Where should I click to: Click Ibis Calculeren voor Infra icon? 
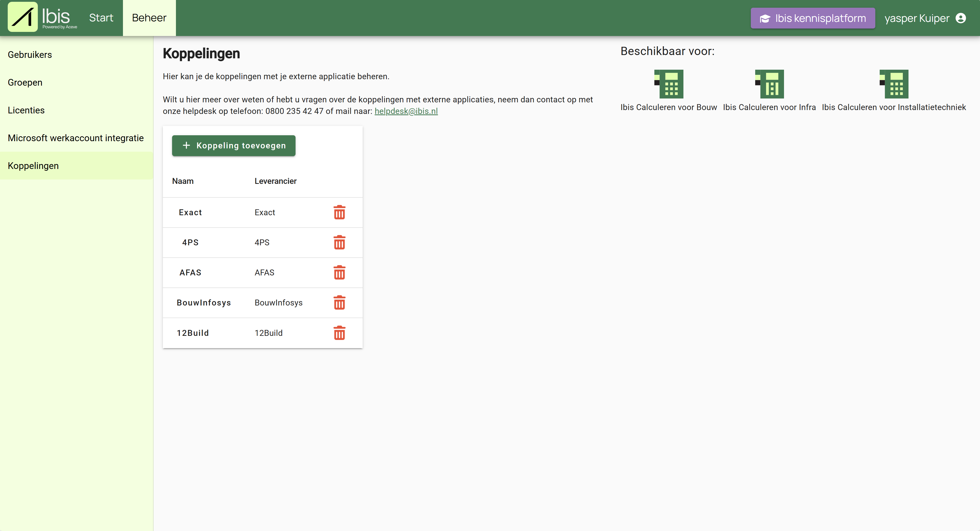(769, 84)
